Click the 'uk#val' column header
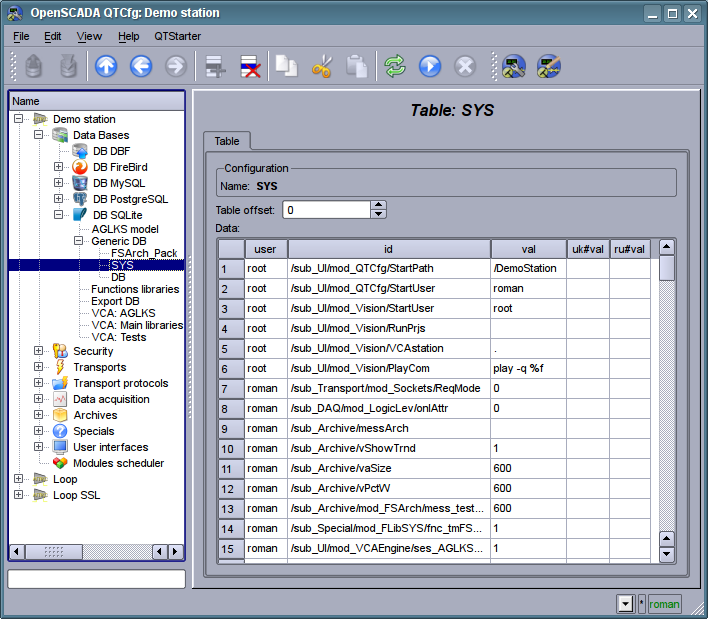Viewport: 708px width, 619px height. (588, 249)
